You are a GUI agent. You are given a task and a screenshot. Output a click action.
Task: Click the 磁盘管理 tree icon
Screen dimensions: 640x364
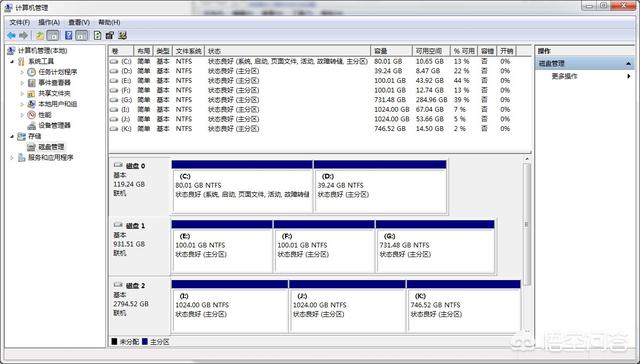(x=31, y=146)
